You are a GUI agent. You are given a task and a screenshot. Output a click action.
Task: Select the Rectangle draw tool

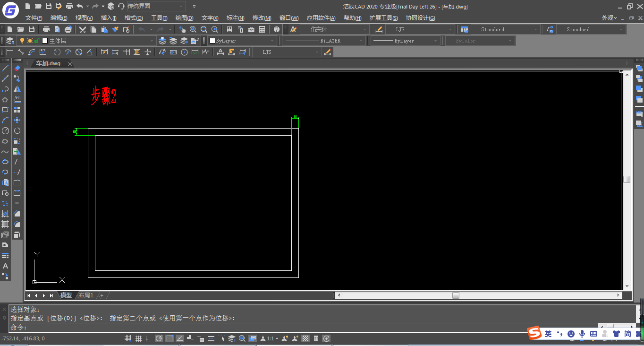(5, 110)
